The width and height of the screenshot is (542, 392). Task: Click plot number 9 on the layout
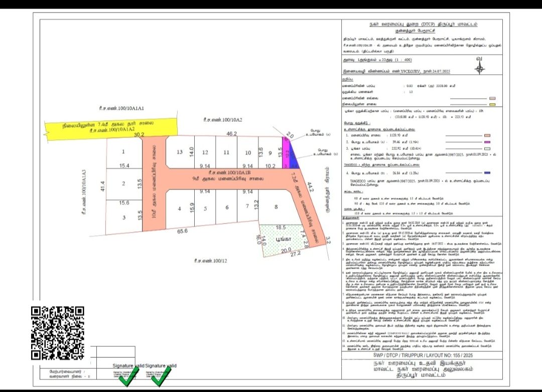pyautogui.click(x=270, y=153)
